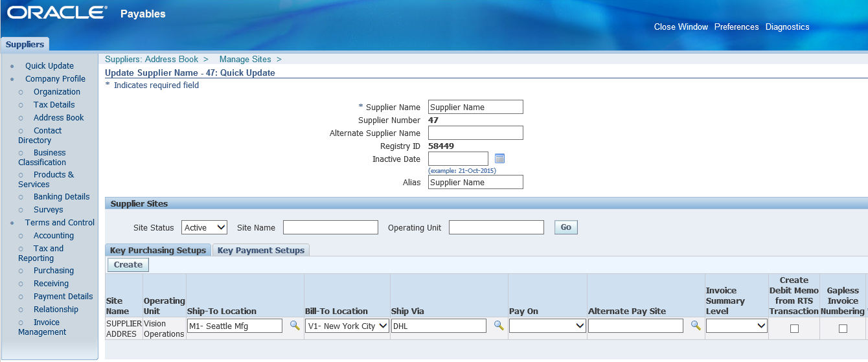
Task: Switch to the Key Payment Setups tab
Action: (261, 251)
